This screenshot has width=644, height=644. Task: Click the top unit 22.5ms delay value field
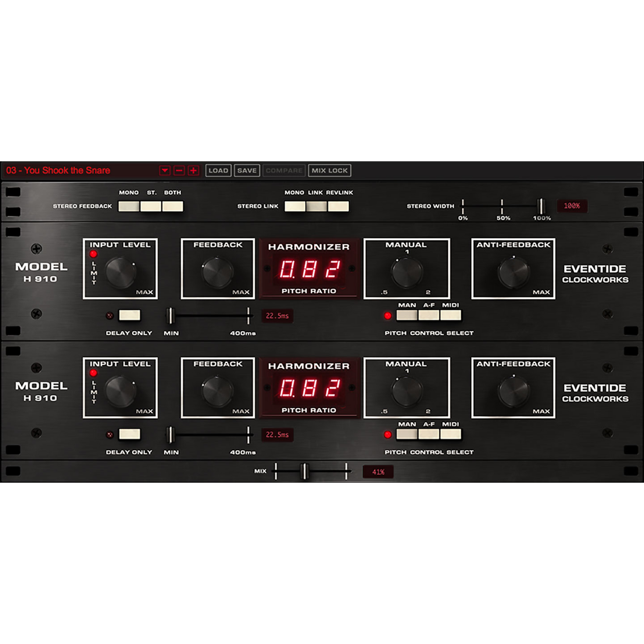(x=277, y=316)
